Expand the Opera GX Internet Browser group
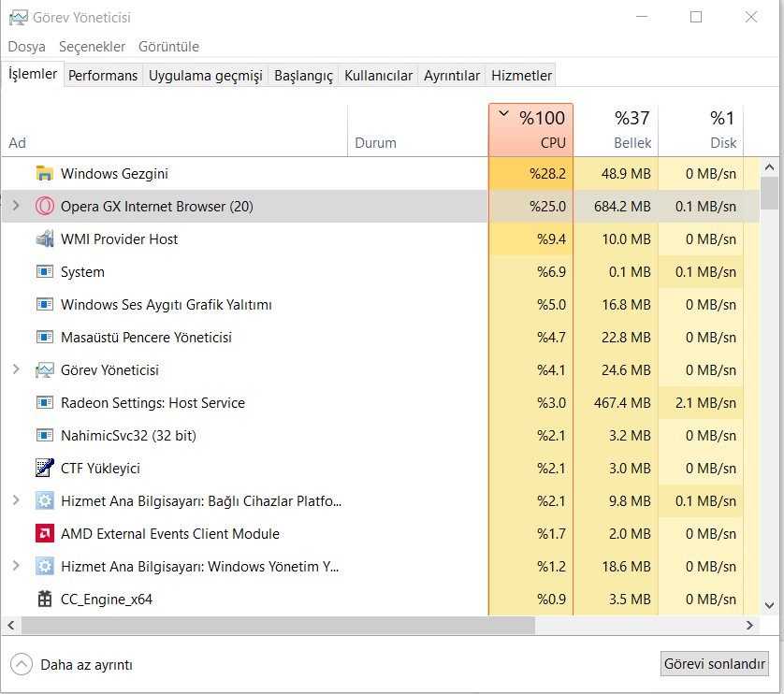Screen dimensions: 784x694 click(x=15, y=207)
